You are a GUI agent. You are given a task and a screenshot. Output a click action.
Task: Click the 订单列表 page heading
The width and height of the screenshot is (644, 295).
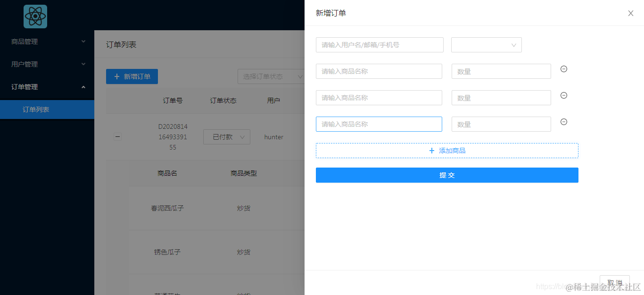tap(121, 44)
